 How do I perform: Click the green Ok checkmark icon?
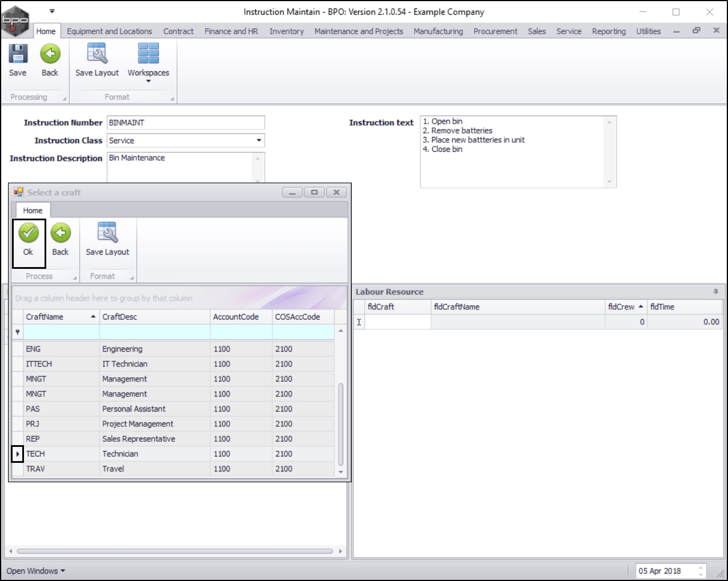click(x=29, y=233)
